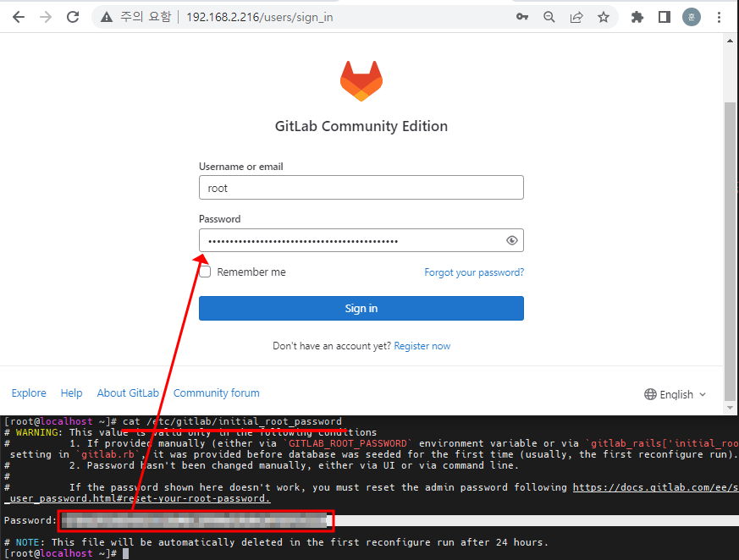Screen dimensions: 739x560
Task: Click the terminal 'cat /etc/gitlab/initial_root_password' command
Action: (232, 421)
